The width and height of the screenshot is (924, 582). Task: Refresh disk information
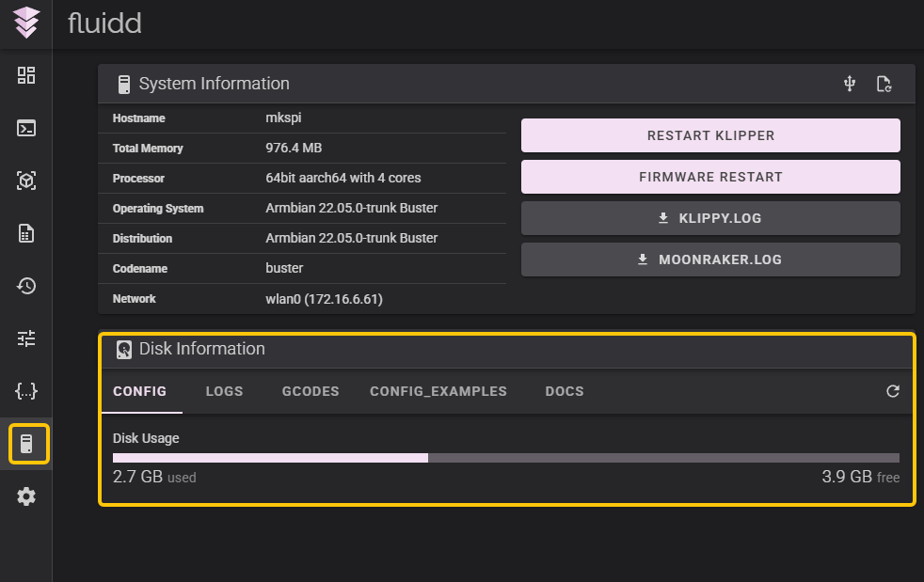[x=893, y=391]
